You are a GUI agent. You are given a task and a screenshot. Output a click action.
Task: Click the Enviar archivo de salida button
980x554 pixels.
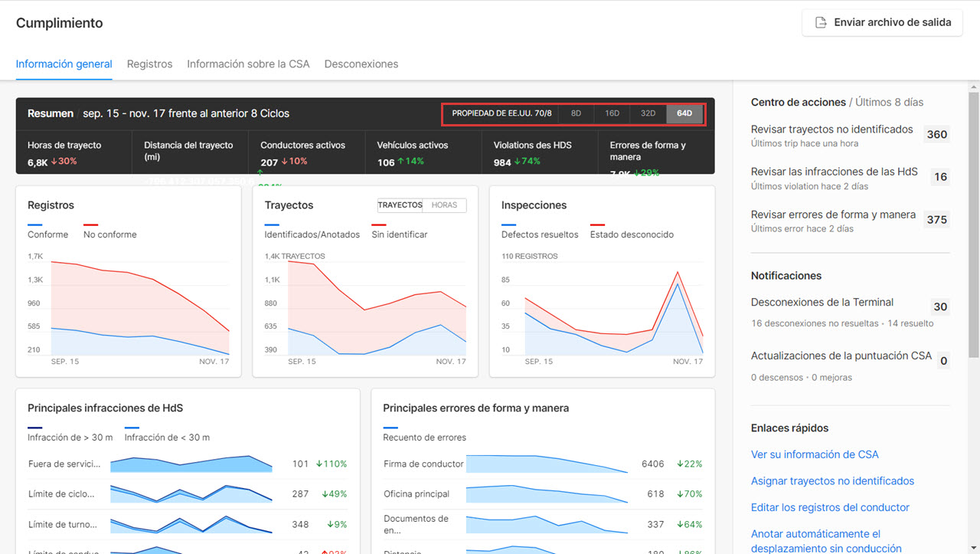tap(882, 22)
